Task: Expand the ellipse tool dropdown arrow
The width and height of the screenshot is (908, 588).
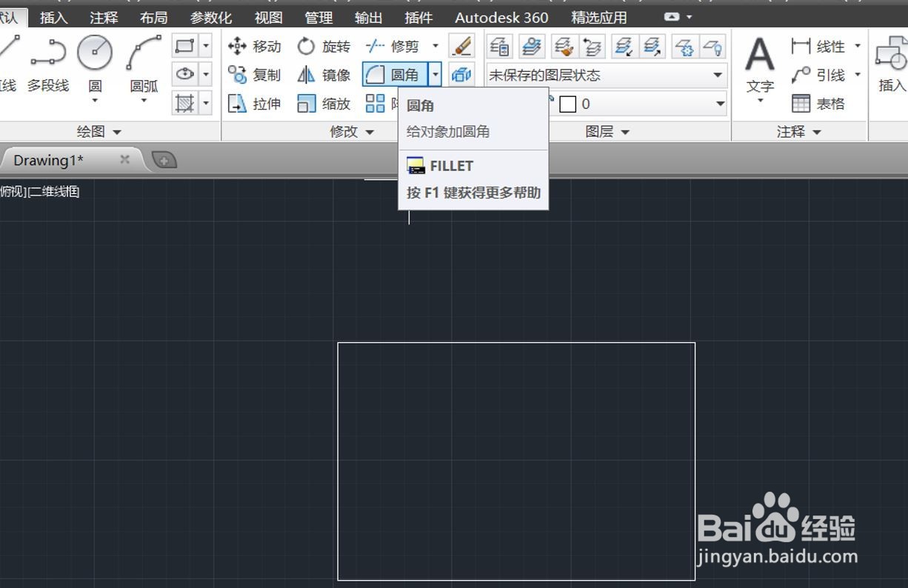Action: coord(206,75)
